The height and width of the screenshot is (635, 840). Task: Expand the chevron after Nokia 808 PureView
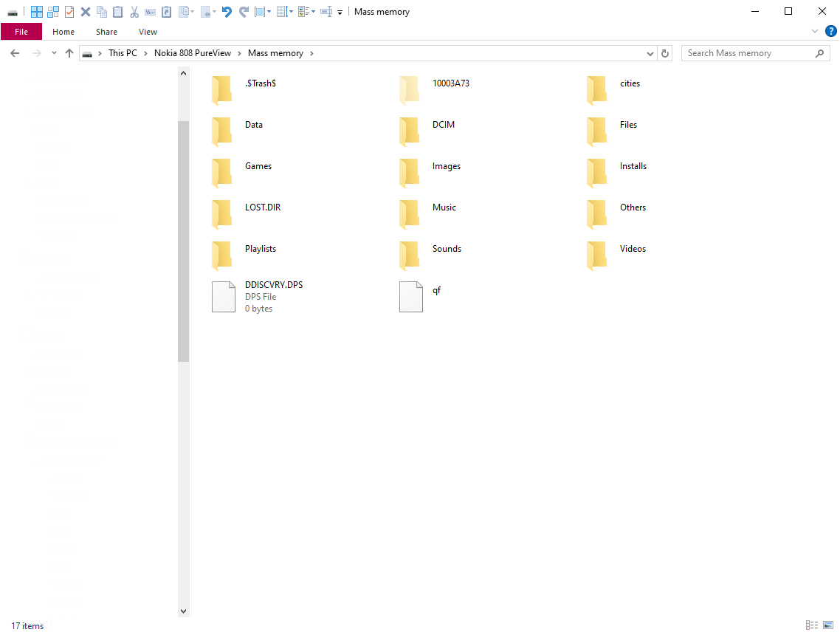point(239,53)
